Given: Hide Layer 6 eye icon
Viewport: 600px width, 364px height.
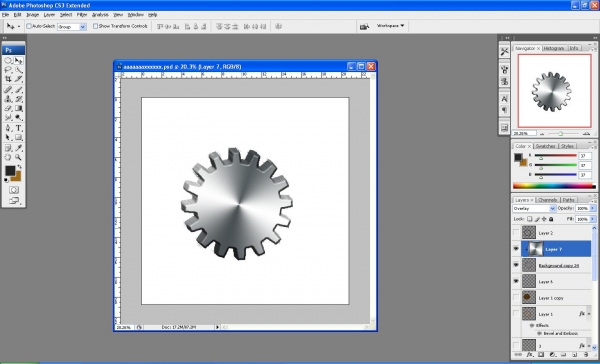Looking at the screenshot, I should click(x=516, y=281).
